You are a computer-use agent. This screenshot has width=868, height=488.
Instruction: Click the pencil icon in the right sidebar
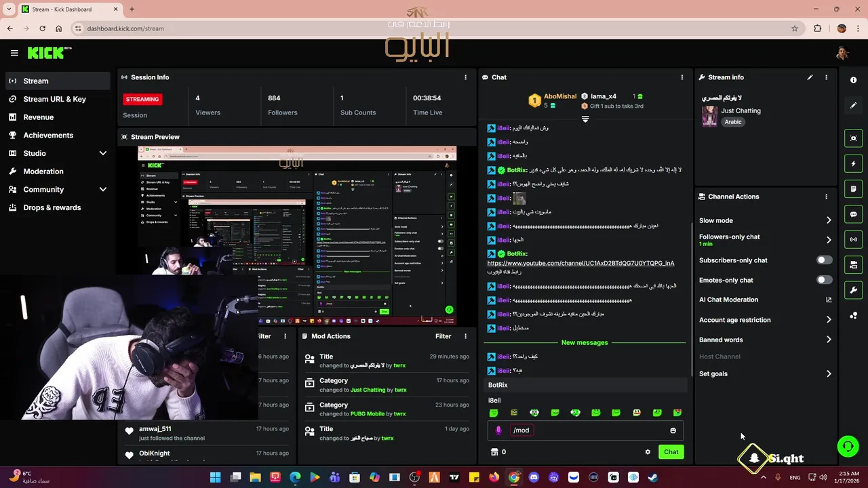(854, 106)
